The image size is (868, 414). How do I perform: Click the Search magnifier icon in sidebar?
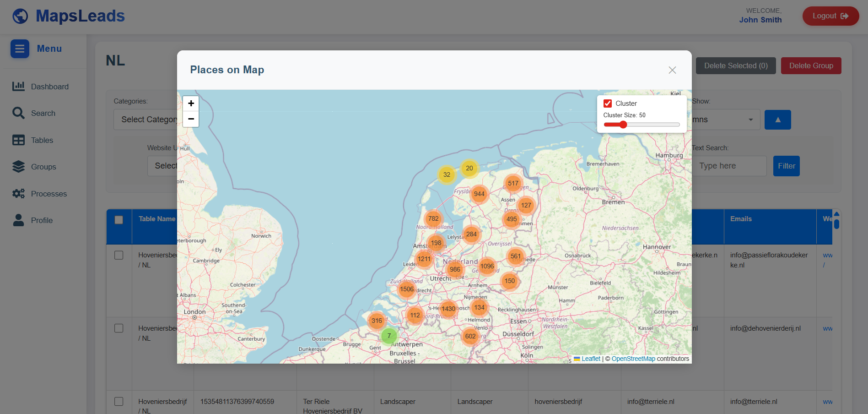[18, 113]
